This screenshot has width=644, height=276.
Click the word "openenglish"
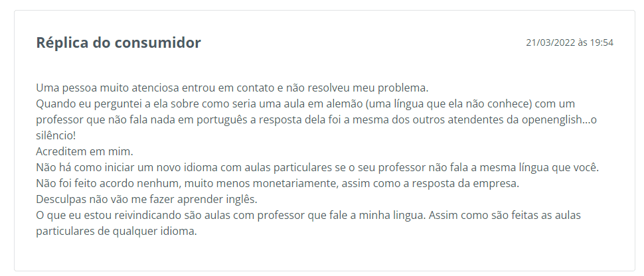(558, 120)
